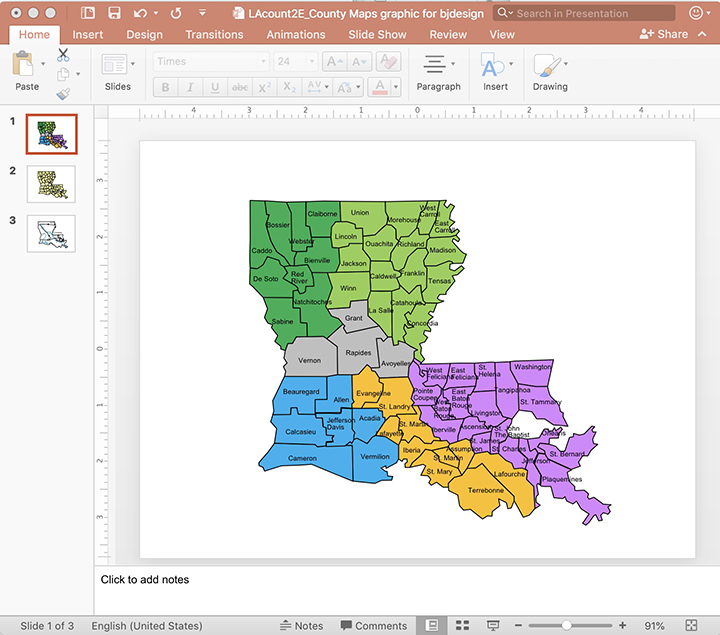Toggle the Comments pane in status bar
Viewport: 720px width, 635px height.
[x=374, y=625]
